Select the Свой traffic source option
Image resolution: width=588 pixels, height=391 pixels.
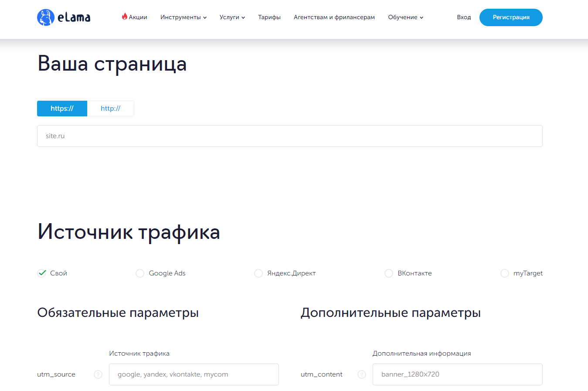[x=42, y=273]
